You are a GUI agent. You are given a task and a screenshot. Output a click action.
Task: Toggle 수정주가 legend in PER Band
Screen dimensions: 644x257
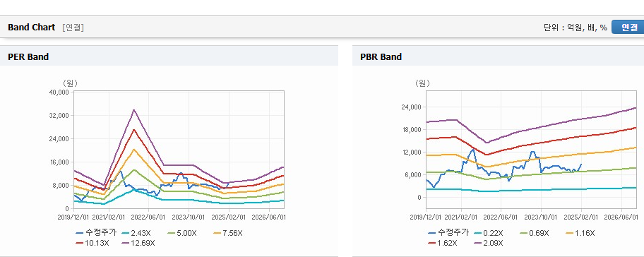96,233
